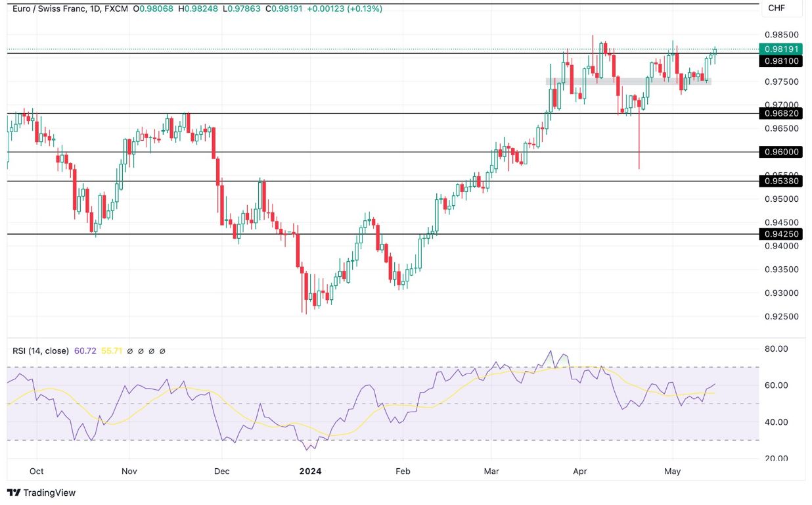This screenshot has height=505, width=812.
Task: Click the Nov label on time axis
Action: pyautogui.click(x=129, y=471)
